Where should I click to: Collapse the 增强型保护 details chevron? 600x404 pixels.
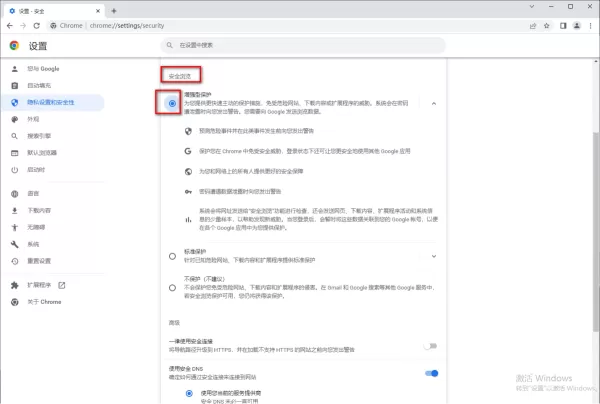click(434, 103)
